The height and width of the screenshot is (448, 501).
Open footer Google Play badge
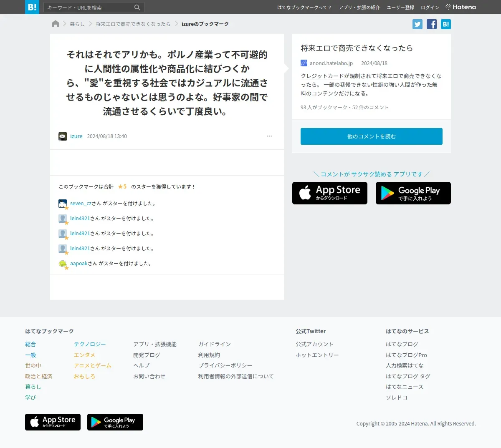[115, 422]
